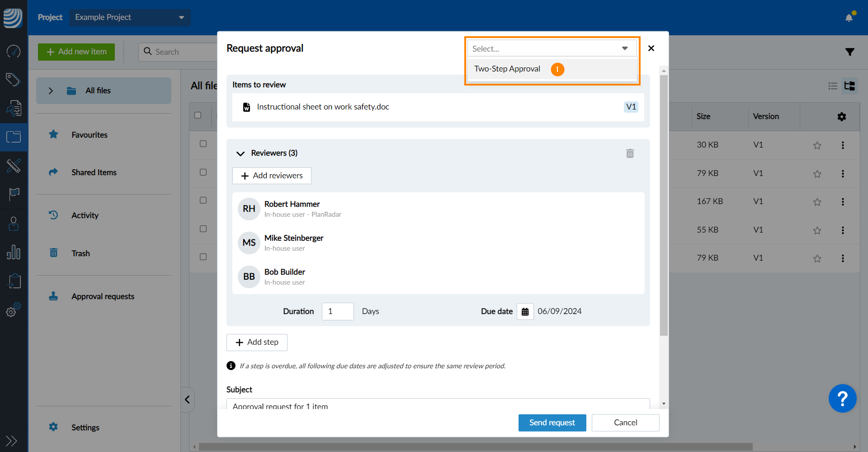The image size is (868, 452).
Task: Check the first file row checkbox
Action: coord(203,144)
